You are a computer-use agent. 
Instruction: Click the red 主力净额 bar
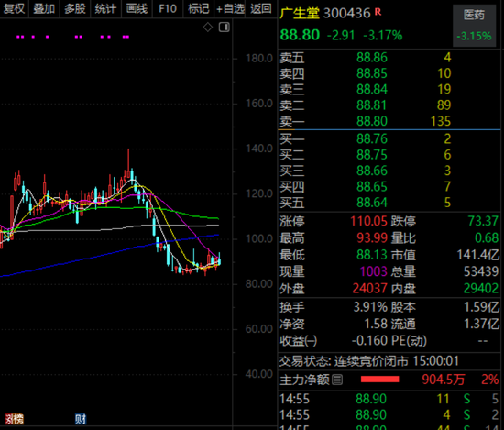[379, 380]
